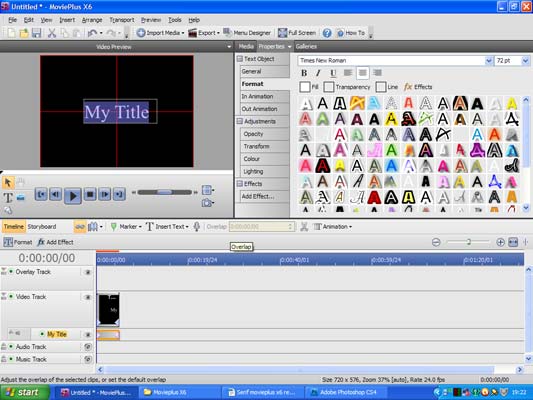Image resolution: width=533 pixels, height=400 pixels.
Task: Open Insert Text dropdown
Action: click(x=187, y=227)
